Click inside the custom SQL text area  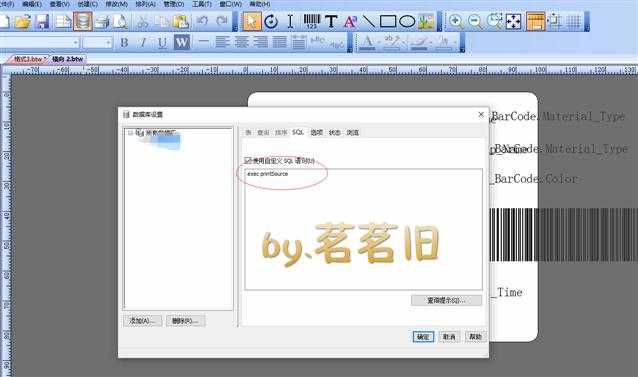tap(363, 229)
